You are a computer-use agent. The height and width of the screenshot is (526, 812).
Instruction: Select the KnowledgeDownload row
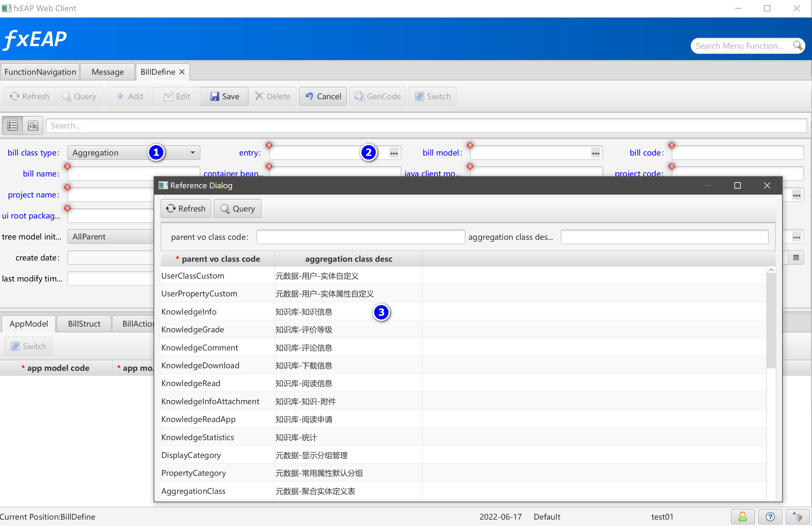[x=463, y=365]
